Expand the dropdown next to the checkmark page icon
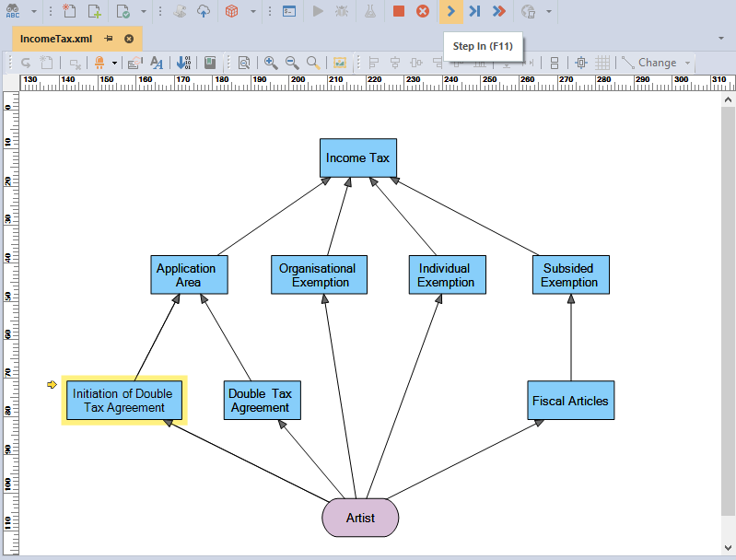 tap(144, 11)
